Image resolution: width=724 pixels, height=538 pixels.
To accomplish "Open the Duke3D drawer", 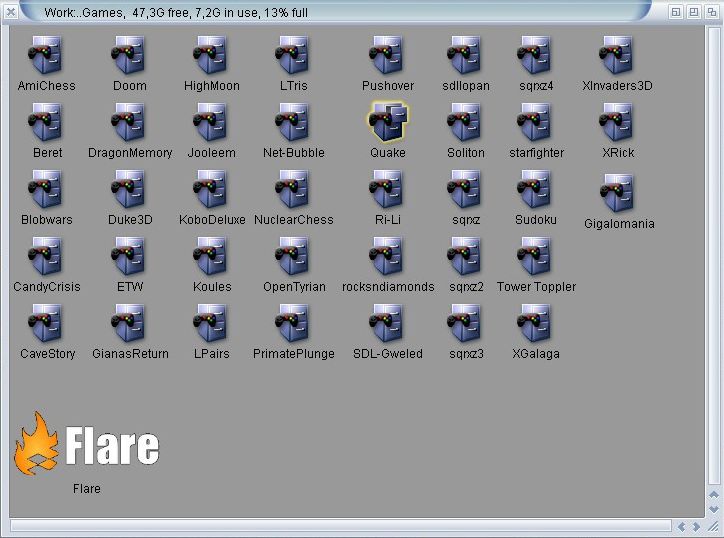I will pyautogui.click(x=128, y=189).
